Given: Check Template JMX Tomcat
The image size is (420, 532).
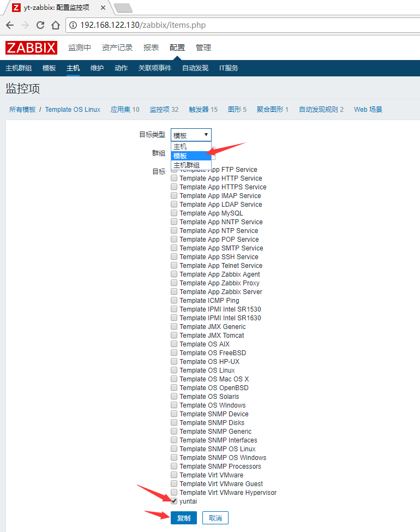Looking at the screenshot, I should pyautogui.click(x=174, y=335).
